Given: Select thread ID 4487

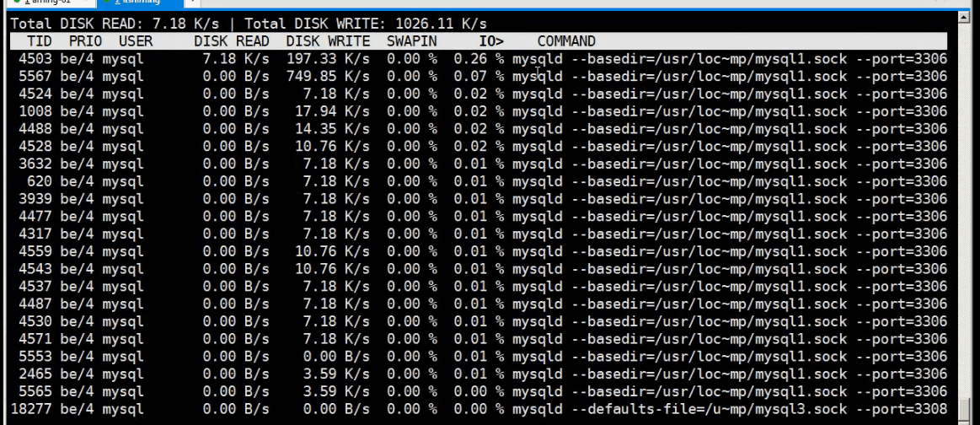Looking at the screenshot, I should 35,304.
